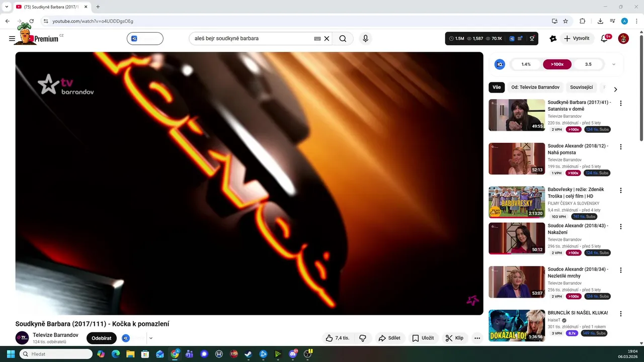Open the Windows Start menu
The image size is (644, 362).
pyautogui.click(x=11, y=354)
